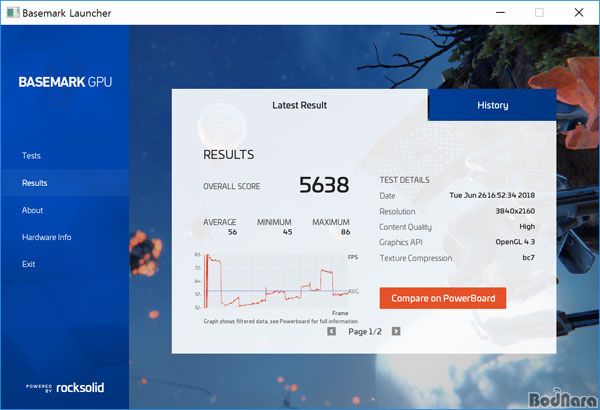Open the About page
The width and height of the screenshot is (600, 410).
[x=32, y=210]
